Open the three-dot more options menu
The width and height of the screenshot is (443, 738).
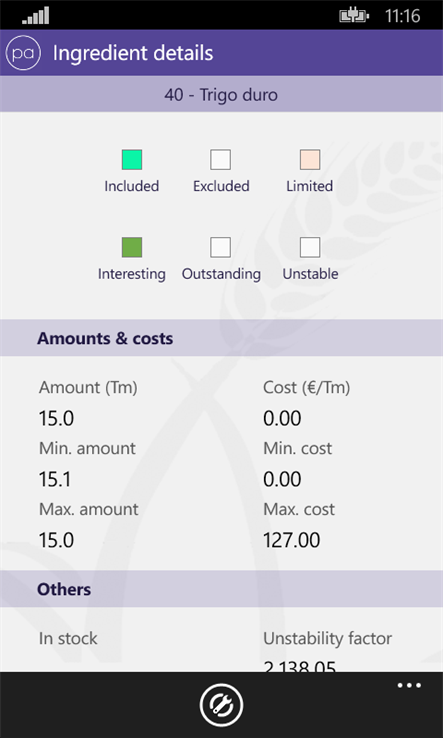pyautogui.click(x=409, y=685)
